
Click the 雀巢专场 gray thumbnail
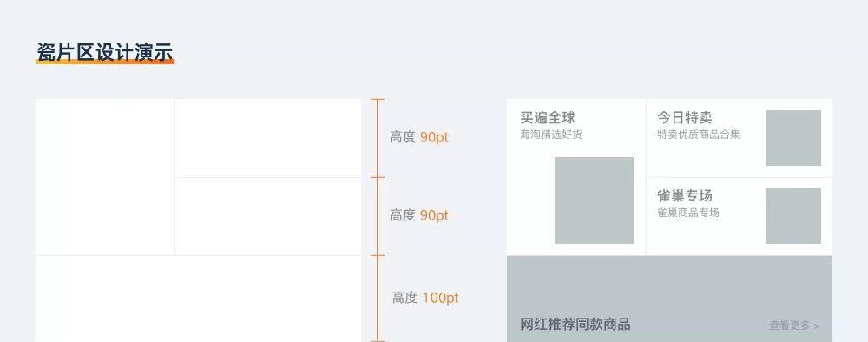click(793, 216)
